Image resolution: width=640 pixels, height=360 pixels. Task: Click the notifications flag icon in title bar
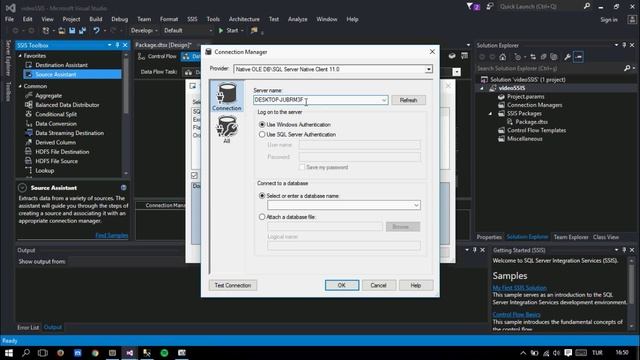473,7
